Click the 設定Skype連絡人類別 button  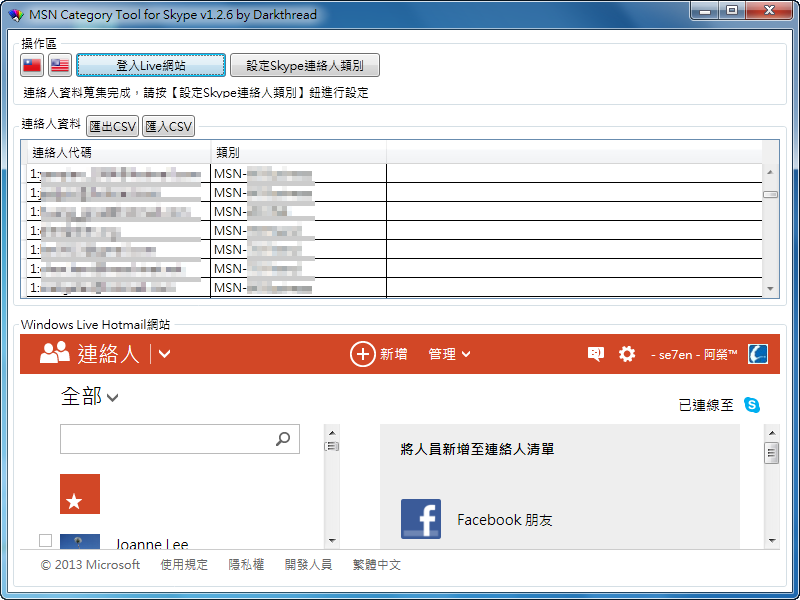305,65
